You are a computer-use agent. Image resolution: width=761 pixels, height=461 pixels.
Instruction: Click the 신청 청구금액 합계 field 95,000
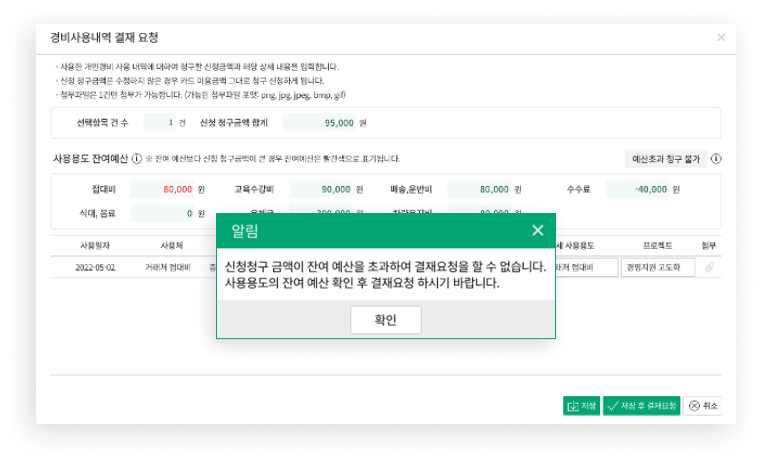coord(319,122)
